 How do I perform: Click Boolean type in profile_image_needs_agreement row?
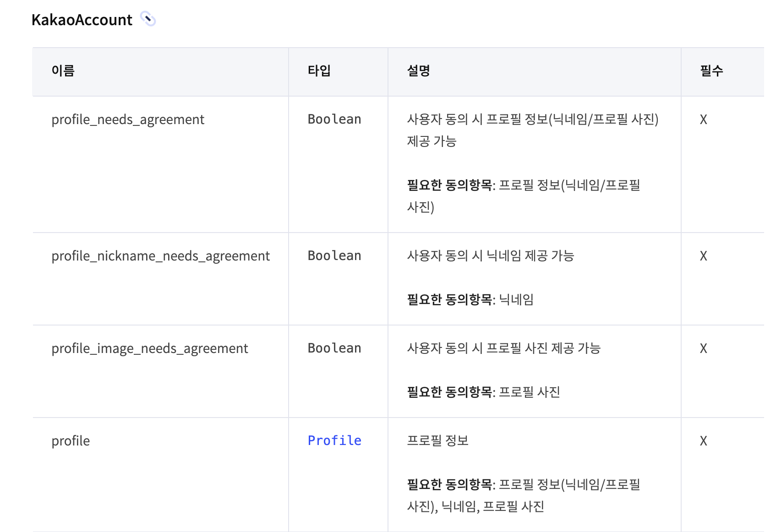[x=334, y=348]
